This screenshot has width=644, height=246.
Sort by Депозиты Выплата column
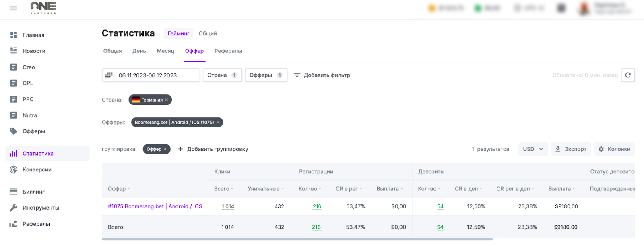point(562,189)
